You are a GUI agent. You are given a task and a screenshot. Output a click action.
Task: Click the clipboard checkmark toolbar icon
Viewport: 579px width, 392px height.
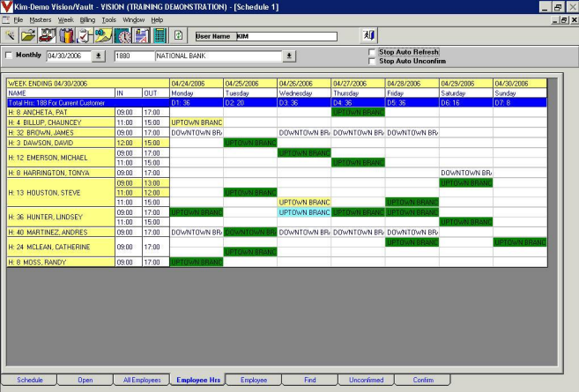coord(85,36)
